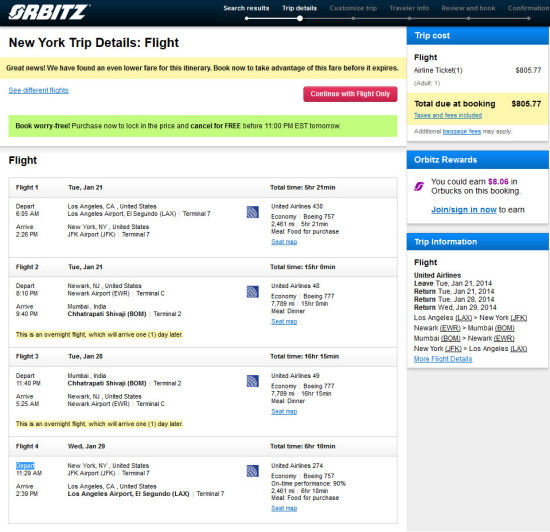The image size is (550, 532).
Task: Click the Flight 4 header label
Action: pyautogui.click(x=27, y=446)
